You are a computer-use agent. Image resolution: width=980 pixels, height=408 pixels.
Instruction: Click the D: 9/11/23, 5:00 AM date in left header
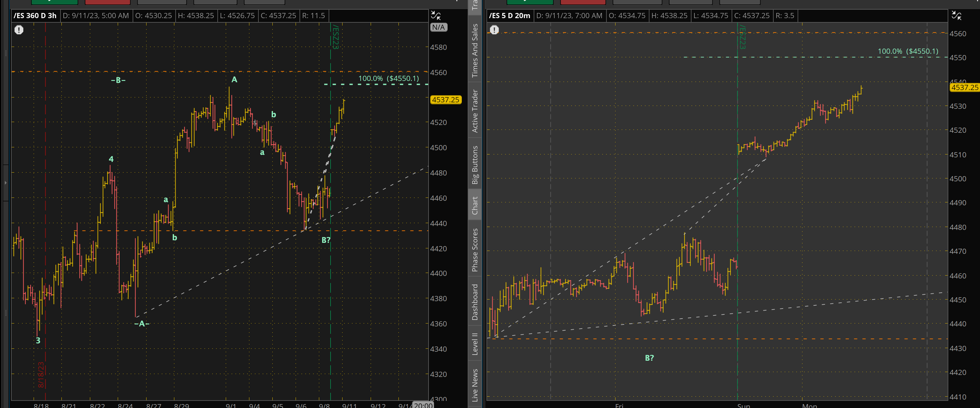click(96, 16)
